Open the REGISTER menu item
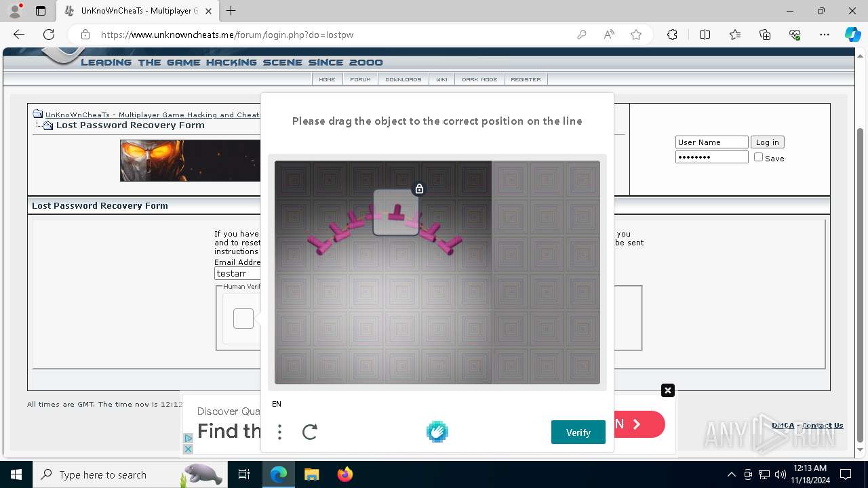868x488 pixels. pos(526,79)
